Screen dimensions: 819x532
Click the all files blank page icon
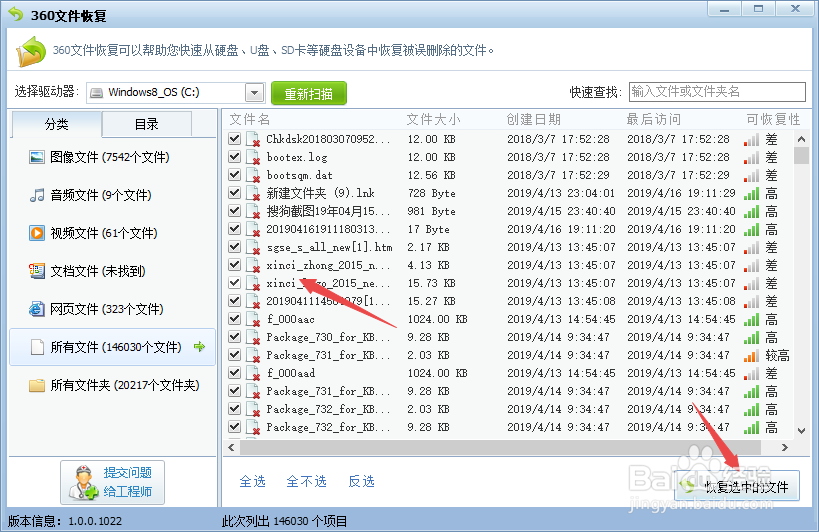click(37, 347)
